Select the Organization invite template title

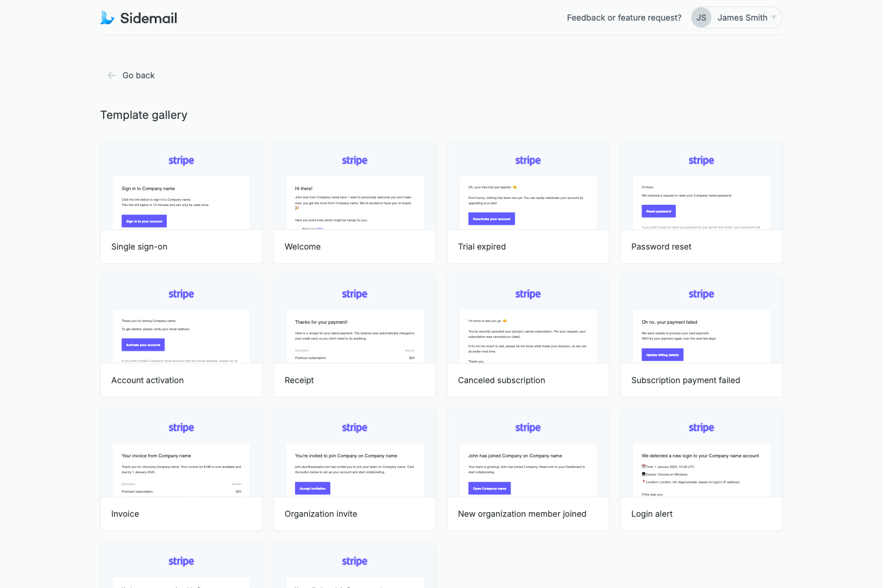tap(321, 514)
